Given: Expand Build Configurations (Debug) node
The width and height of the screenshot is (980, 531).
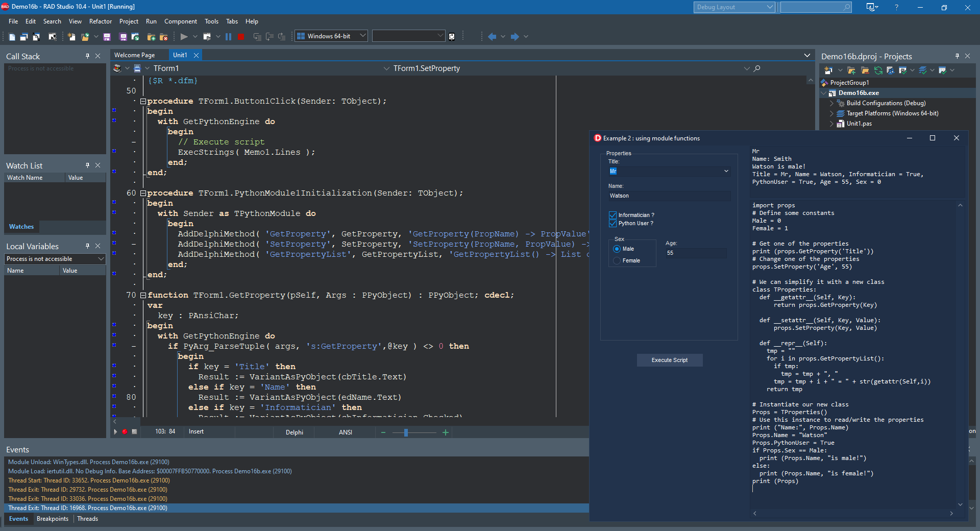Looking at the screenshot, I should tap(831, 103).
